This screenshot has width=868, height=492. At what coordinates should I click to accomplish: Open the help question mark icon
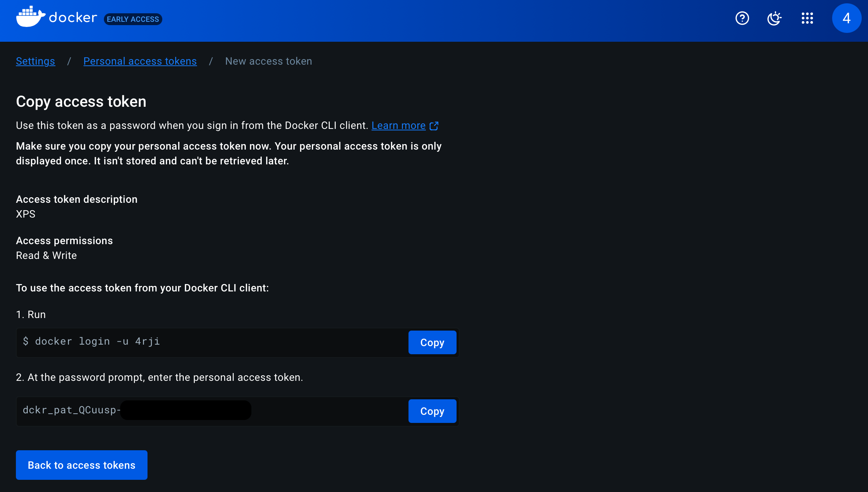pos(742,18)
